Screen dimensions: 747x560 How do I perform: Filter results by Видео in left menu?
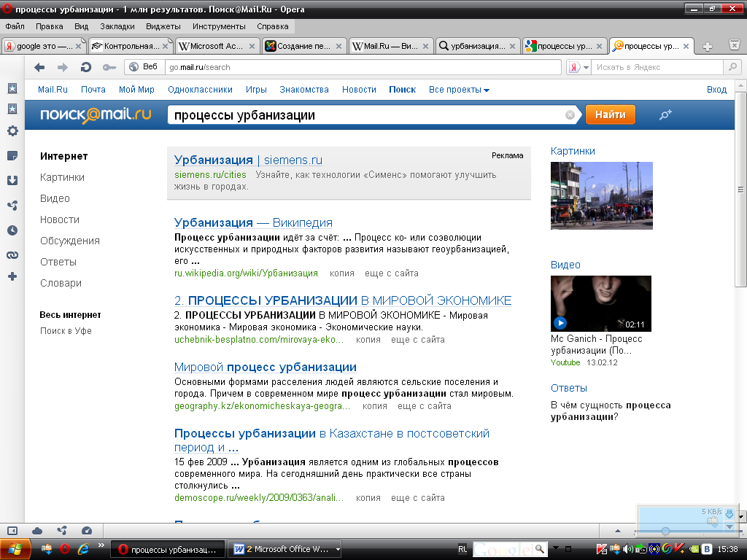pos(55,198)
